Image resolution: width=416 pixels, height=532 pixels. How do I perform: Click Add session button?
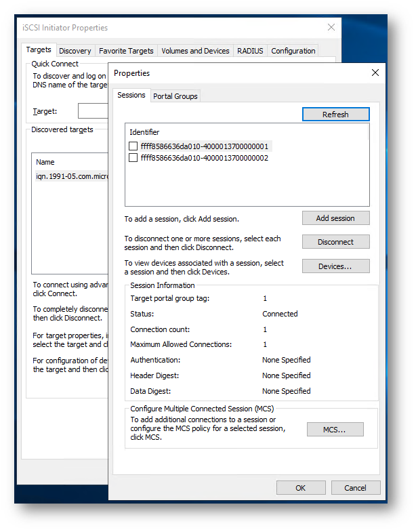[335, 218]
